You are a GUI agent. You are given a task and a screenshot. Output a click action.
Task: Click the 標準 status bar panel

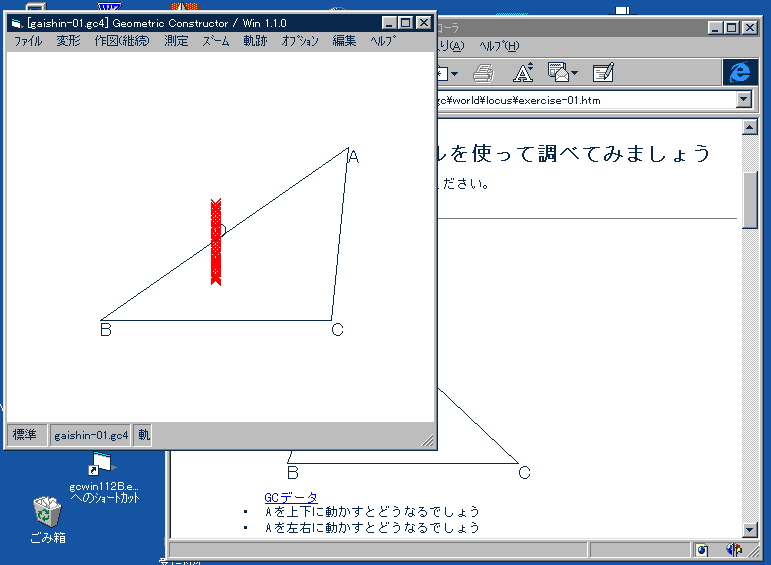tap(25, 435)
